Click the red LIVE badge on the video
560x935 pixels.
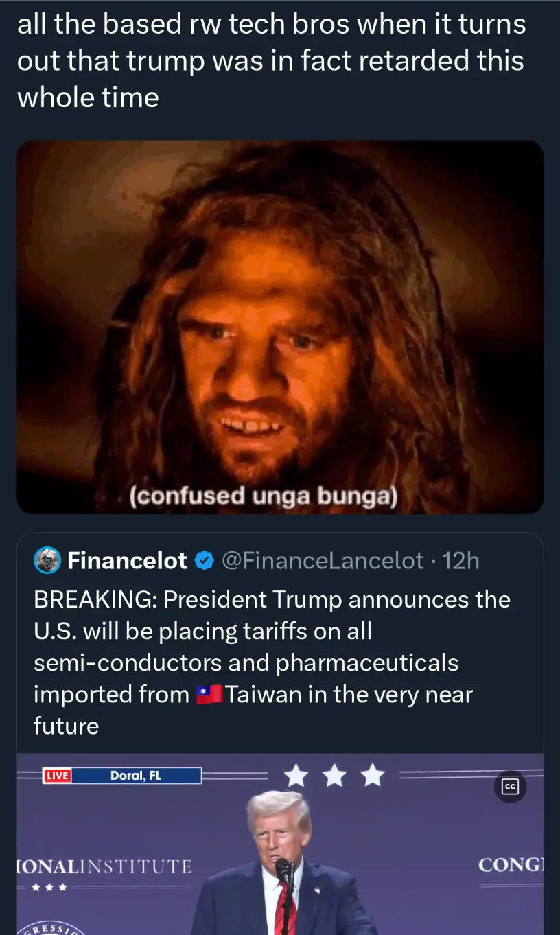point(57,776)
